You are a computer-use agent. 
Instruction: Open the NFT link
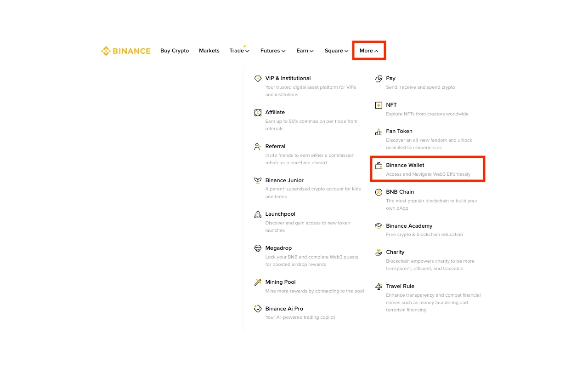[x=391, y=105]
